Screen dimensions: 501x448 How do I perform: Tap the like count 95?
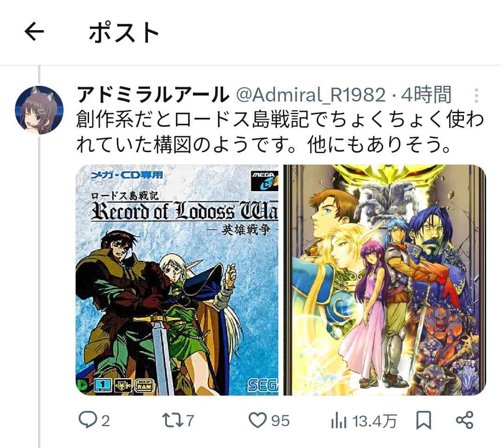click(281, 421)
